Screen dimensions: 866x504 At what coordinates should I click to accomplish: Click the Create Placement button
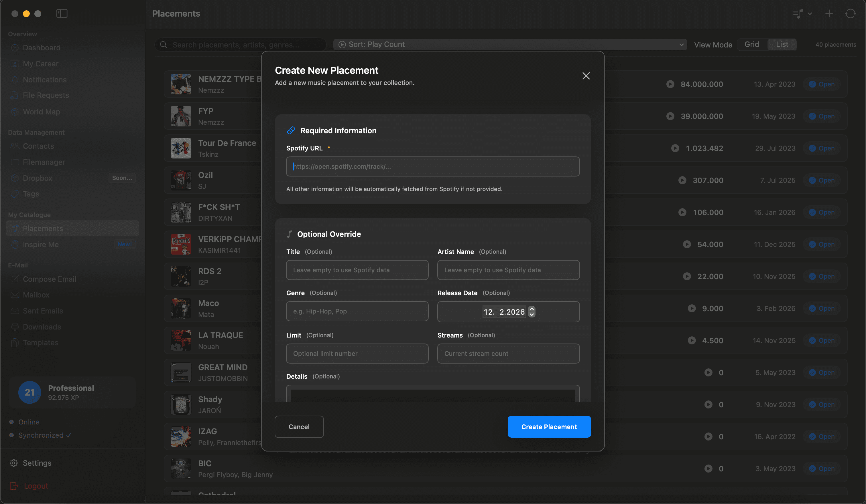pos(549,427)
